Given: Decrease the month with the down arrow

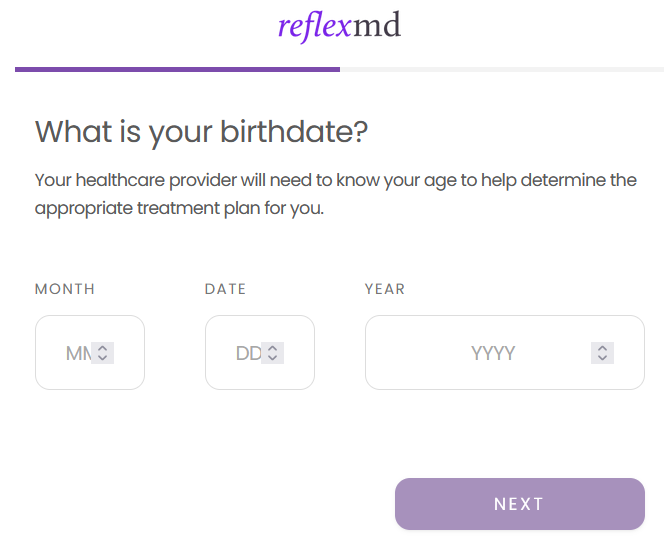Looking at the screenshot, I should pos(102,358).
